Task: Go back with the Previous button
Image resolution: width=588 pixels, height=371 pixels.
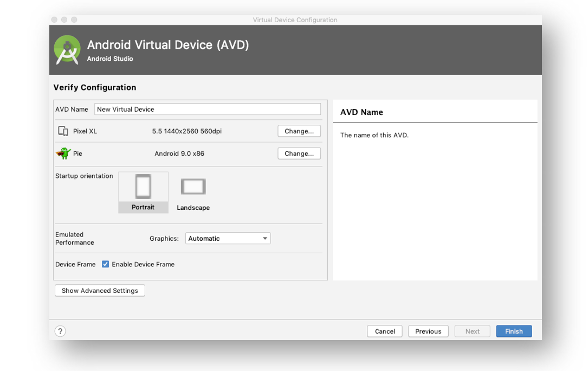Action: click(428, 331)
